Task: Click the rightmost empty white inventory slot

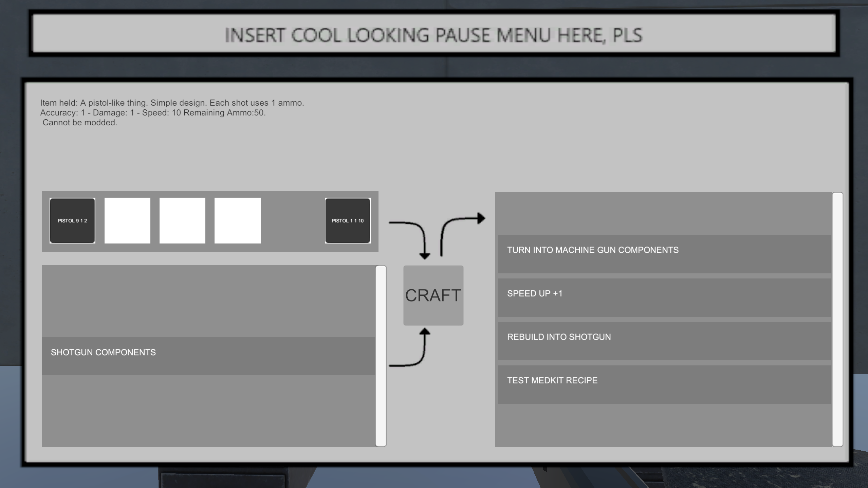Action: click(x=237, y=221)
